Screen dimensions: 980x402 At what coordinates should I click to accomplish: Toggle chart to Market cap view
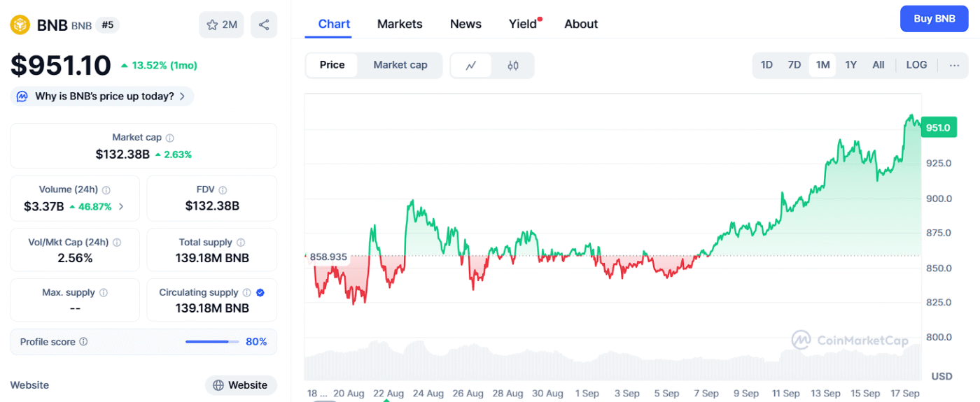[x=400, y=65]
